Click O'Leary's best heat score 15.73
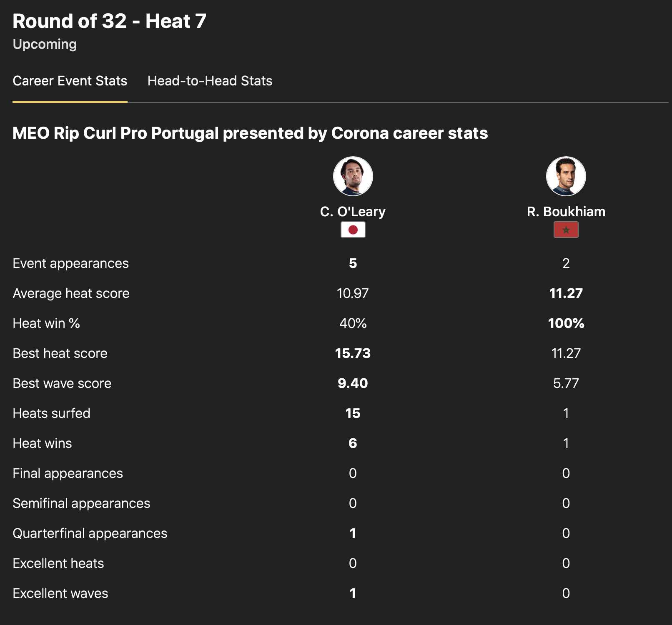 (x=353, y=353)
